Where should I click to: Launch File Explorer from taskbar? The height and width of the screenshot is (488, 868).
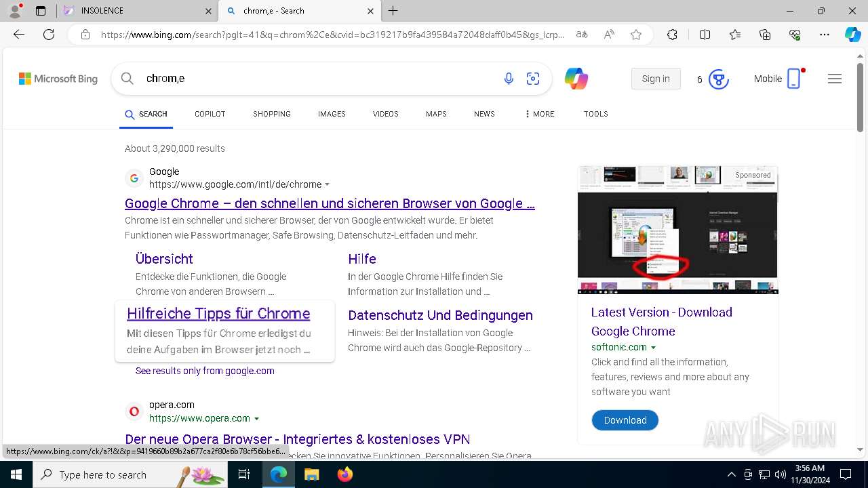coord(311,474)
